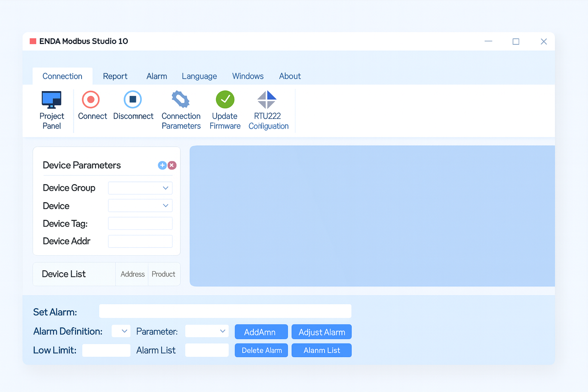Focus the Set Alarm text field
588x392 pixels.
[225, 311]
